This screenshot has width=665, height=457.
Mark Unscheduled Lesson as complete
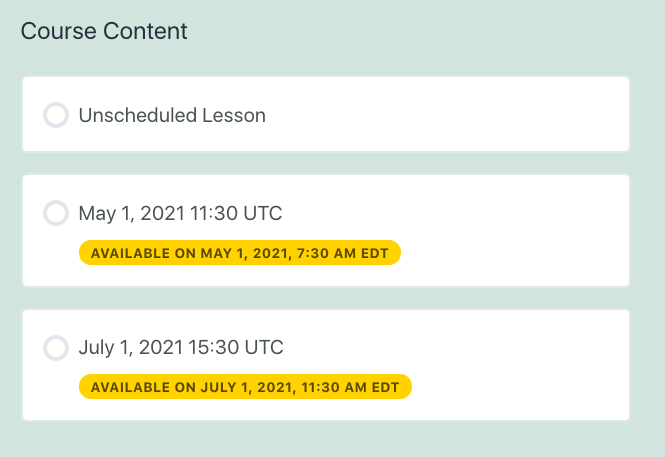click(56, 115)
